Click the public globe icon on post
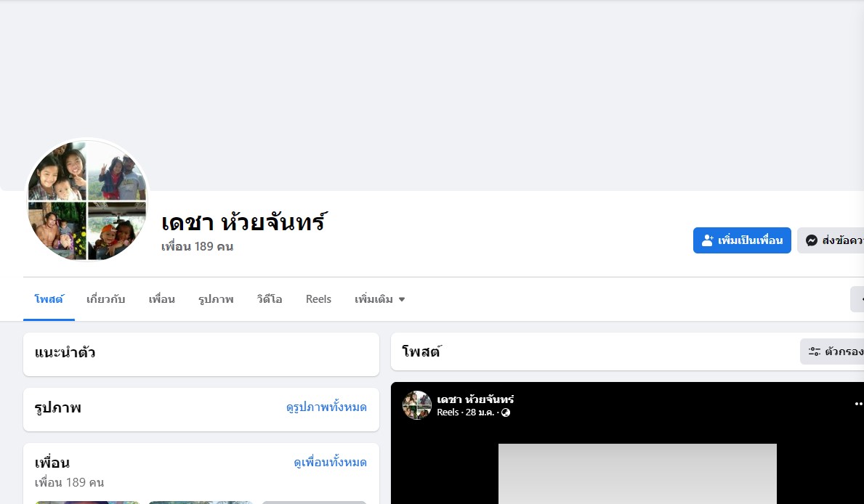This screenshot has height=504, width=864. pos(505,412)
